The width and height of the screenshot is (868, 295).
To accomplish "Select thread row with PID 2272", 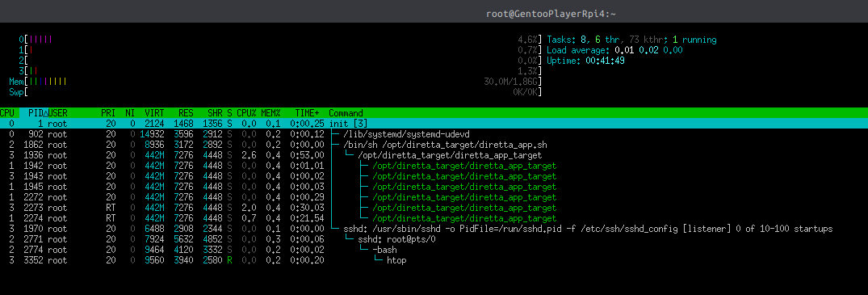I will click(x=434, y=197).
